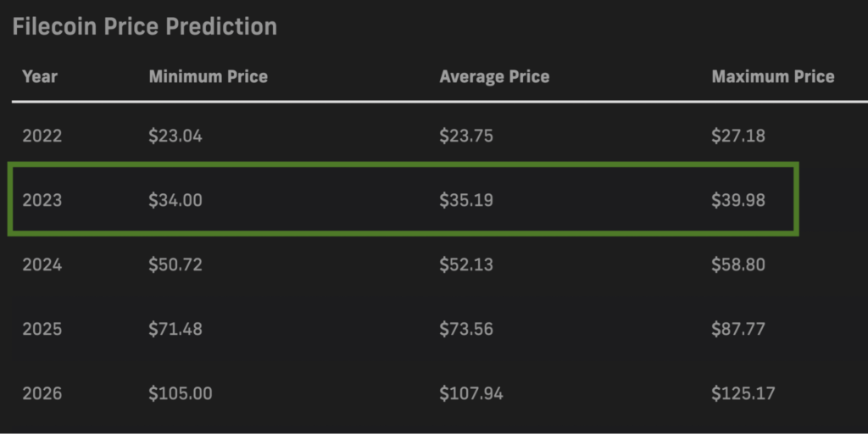This screenshot has height=434, width=868.
Task: Select the 2026 year cell
Action: click(42, 393)
